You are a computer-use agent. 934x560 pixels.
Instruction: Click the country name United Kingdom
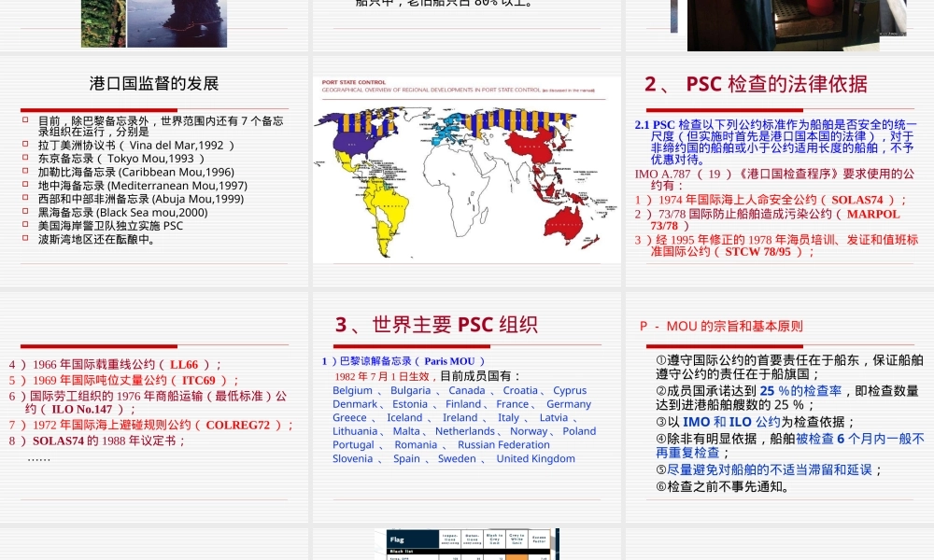535,458
